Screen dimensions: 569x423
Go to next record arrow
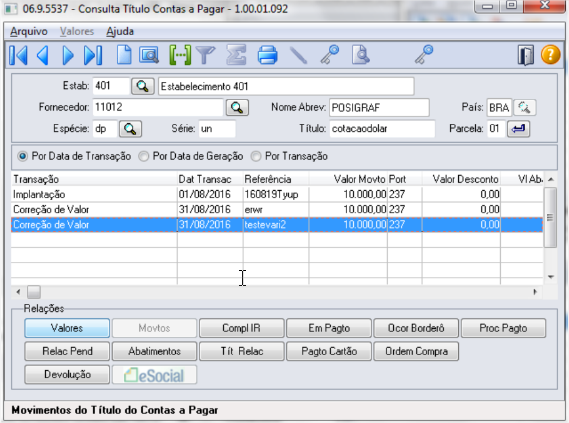tap(68, 56)
